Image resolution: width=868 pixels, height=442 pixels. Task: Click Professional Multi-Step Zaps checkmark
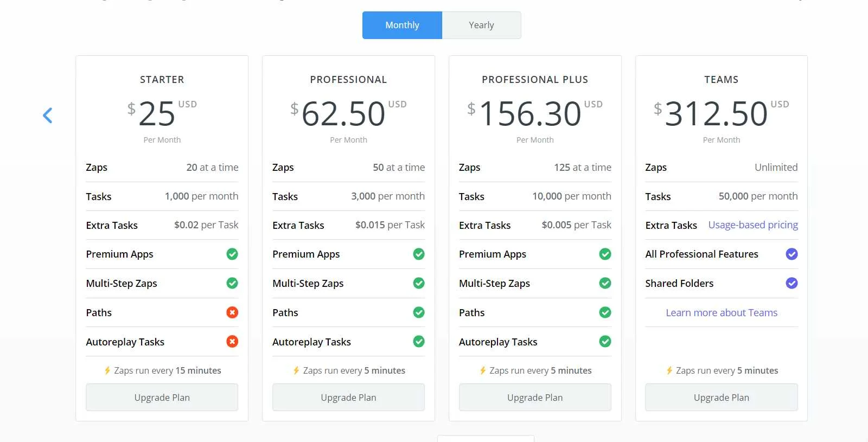(x=419, y=283)
